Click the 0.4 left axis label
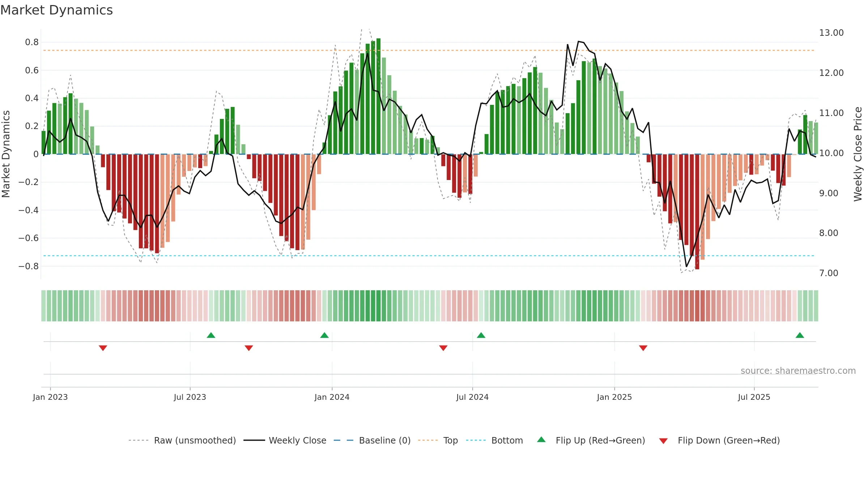 [32, 98]
